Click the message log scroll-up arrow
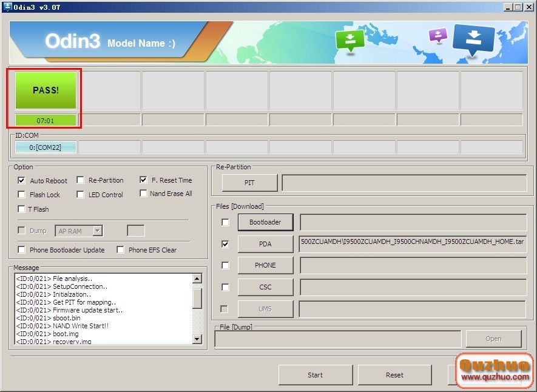 (x=197, y=279)
